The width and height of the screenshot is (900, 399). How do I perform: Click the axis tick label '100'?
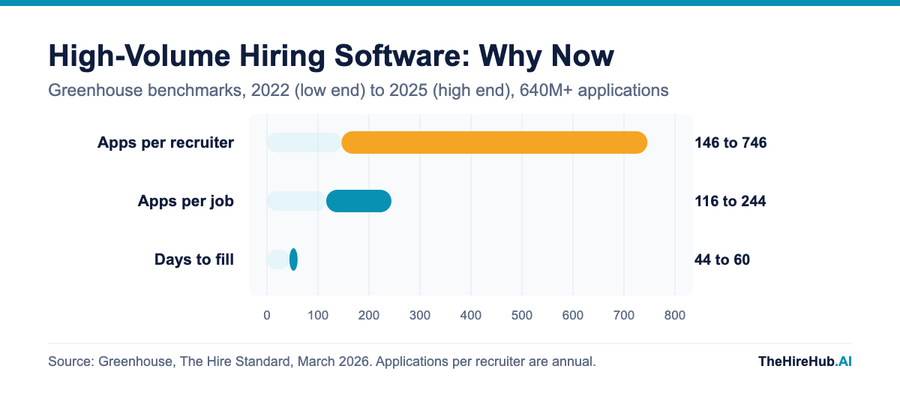[x=318, y=315]
